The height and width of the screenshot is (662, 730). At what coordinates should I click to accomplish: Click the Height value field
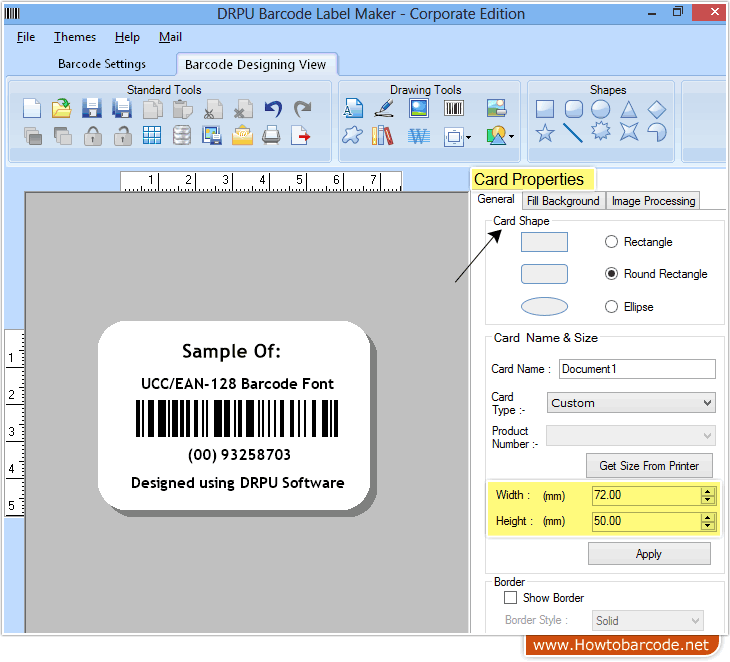click(647, 521)
